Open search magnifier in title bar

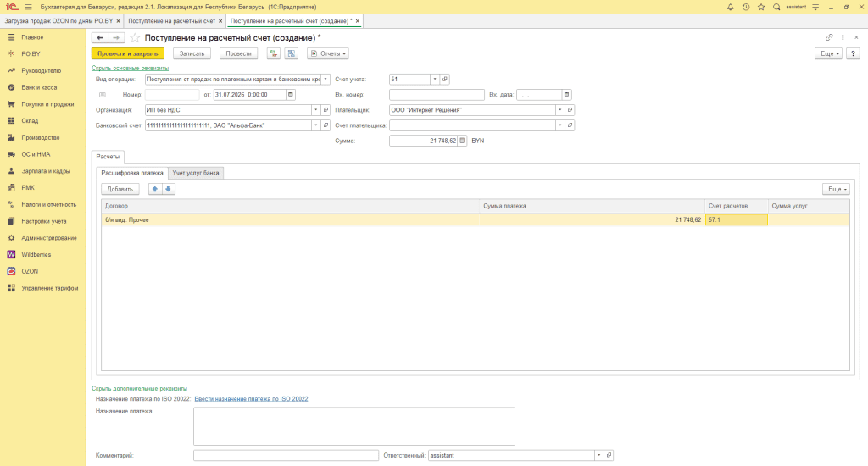point(776,7)
